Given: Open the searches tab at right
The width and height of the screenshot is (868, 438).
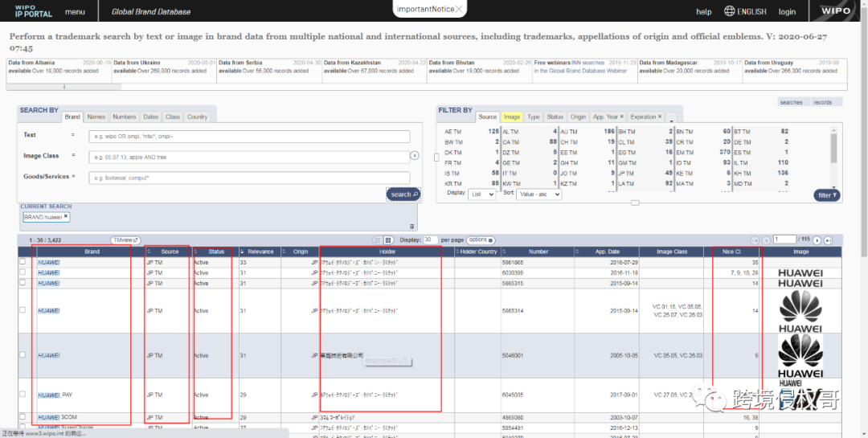Looking at the screenshot, I should point(791,102).
